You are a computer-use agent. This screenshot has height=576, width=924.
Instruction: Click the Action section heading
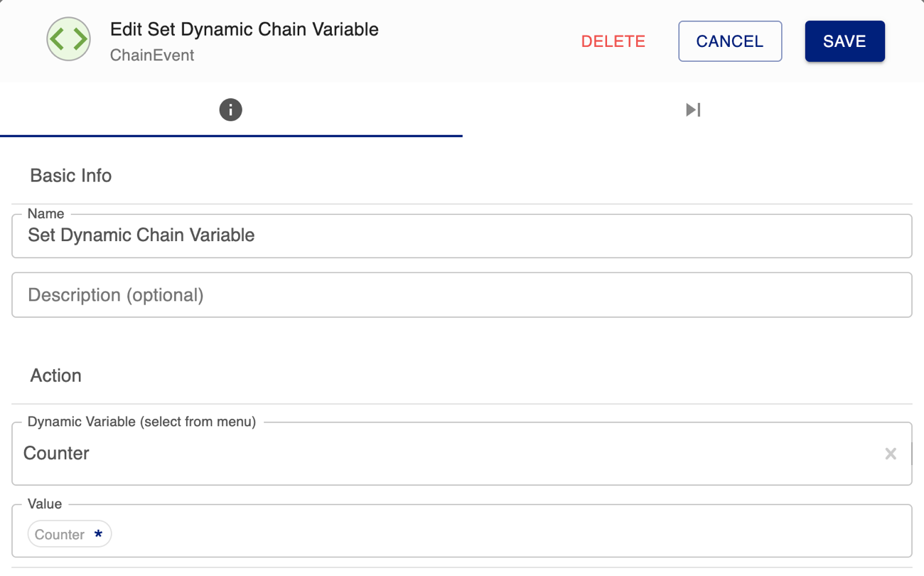55,375
